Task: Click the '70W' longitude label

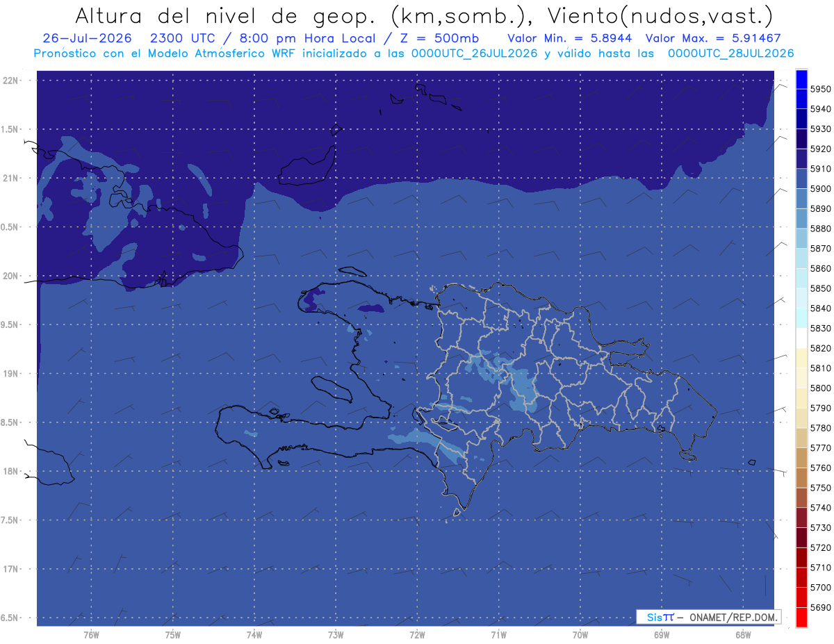Action: click(580, 635)
